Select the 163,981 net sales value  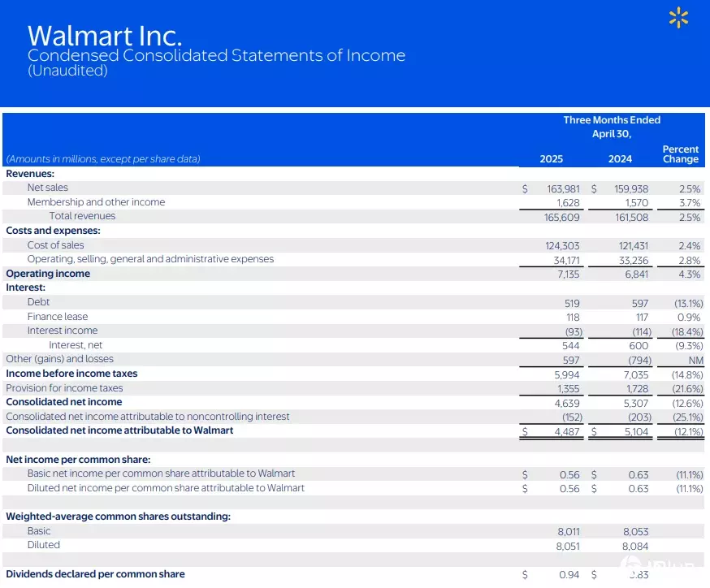click(x=563, y=188)
